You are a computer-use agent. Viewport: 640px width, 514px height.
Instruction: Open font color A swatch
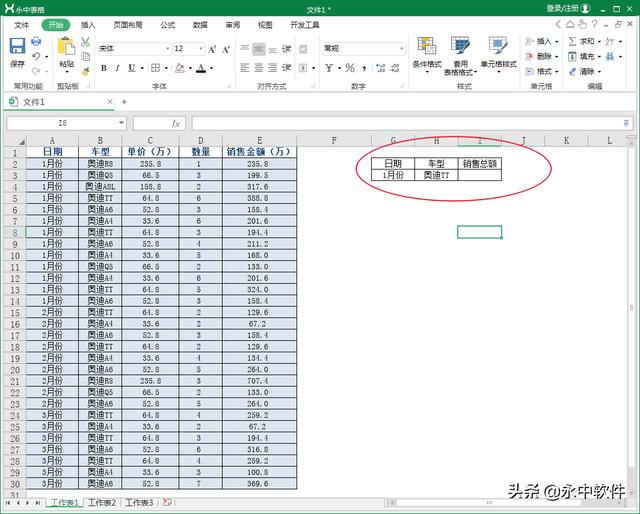[201, 68]
